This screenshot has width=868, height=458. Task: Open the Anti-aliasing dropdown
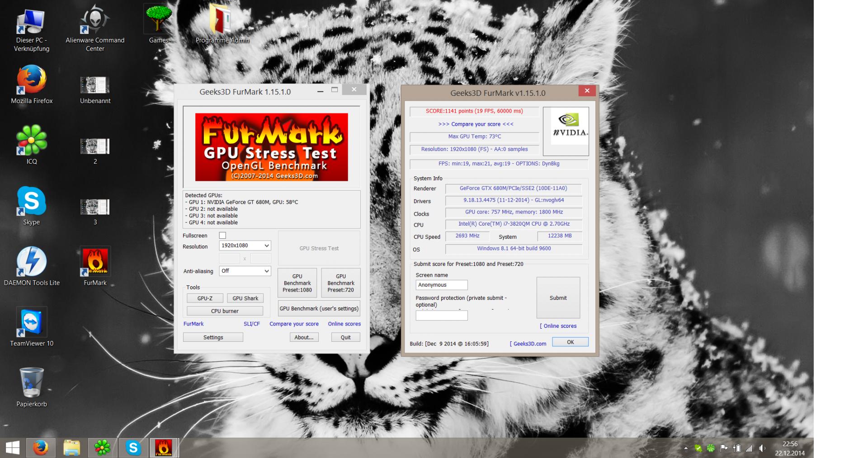pyautogui.click(x=245, y=271)
